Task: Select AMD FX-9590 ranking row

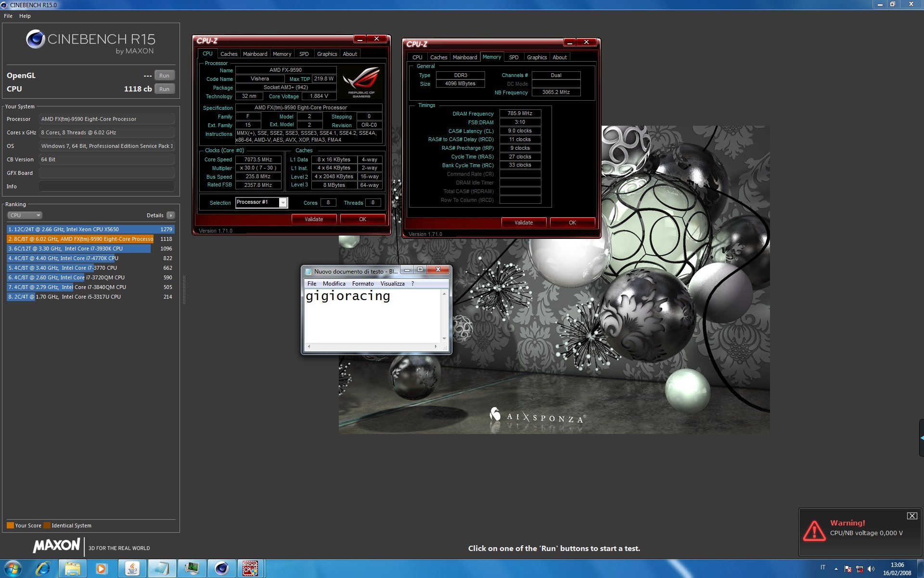Action: coord(90,239)
